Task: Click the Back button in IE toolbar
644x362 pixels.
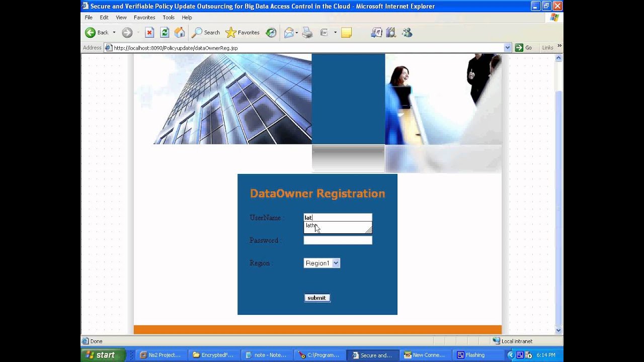Action: [x=97, y=33]
